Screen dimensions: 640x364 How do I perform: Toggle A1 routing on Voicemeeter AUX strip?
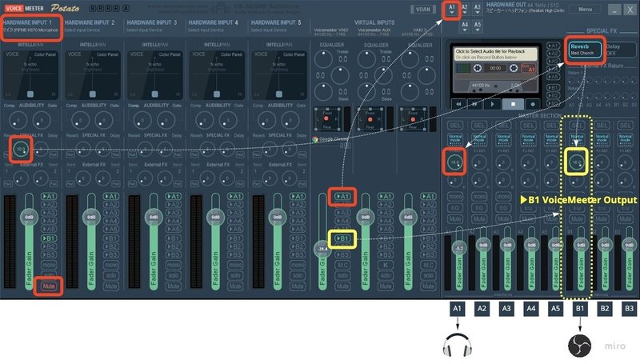[x=386, y=196]
